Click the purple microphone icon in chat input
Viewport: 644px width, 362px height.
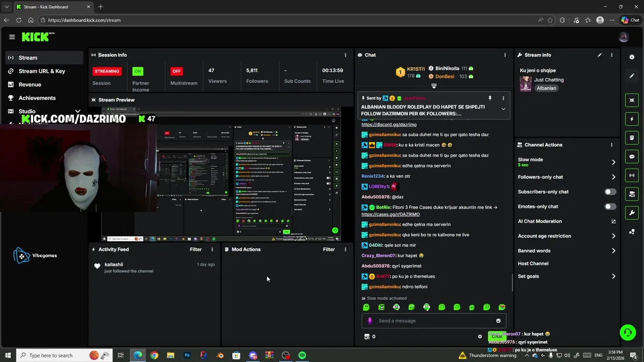point(370,321)
